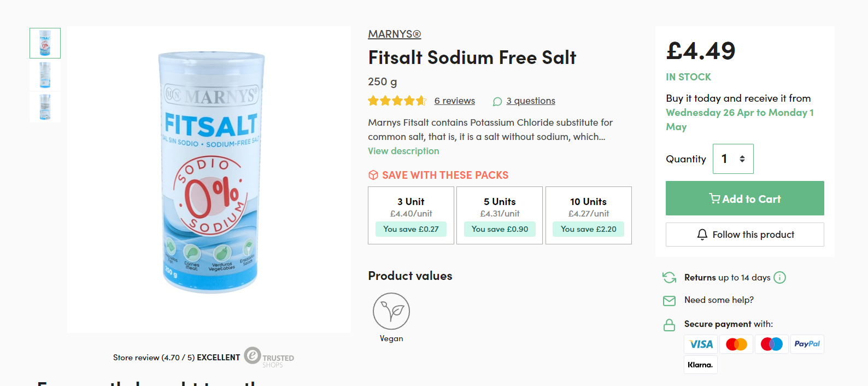Screen dimensions: 868x386
Task: Click the Trusted Shops badge icon
Action: click(x=252, y=356)
